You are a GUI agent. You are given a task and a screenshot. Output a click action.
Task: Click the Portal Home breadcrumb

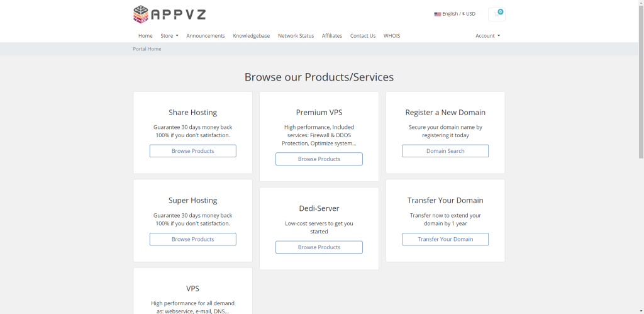147,49
